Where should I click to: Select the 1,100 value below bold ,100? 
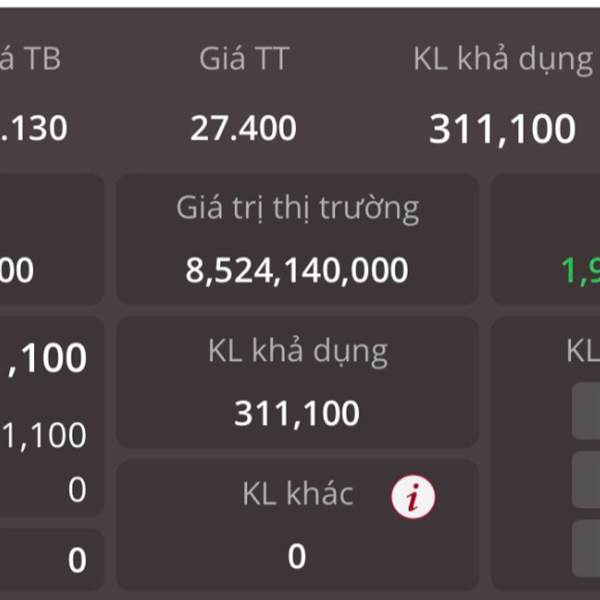45,435
